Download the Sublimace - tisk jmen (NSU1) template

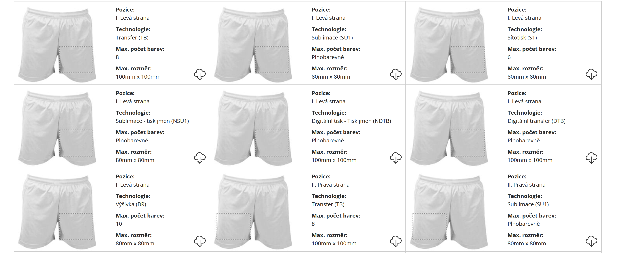coord(199,158)
